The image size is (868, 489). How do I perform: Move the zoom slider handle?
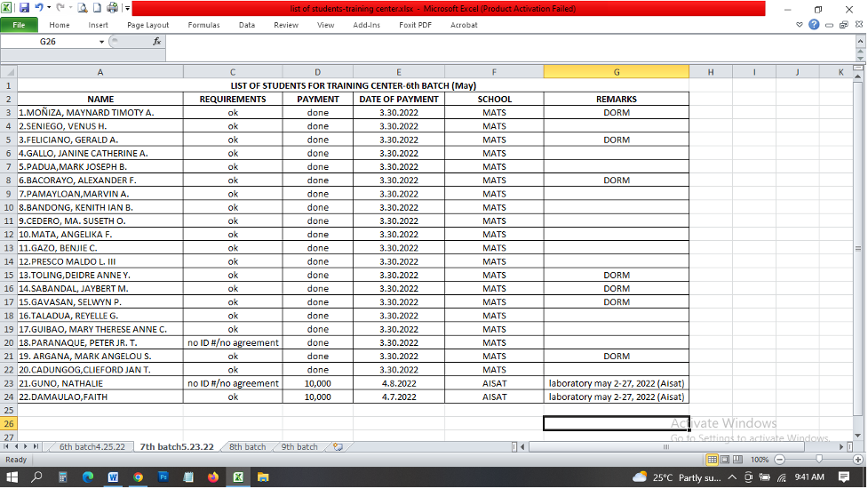tap(819, 460)
